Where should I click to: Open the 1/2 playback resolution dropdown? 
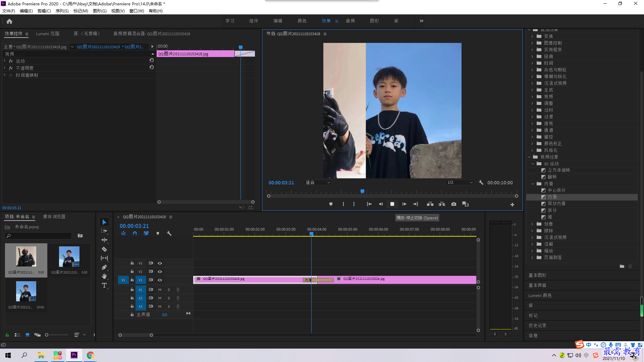click(460, 183)
